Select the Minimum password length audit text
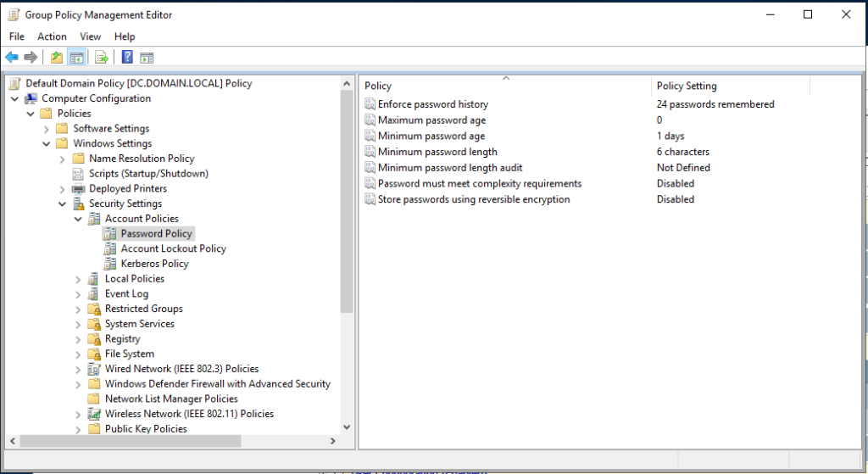The image size is (868, 474). [x=450, y=168]
